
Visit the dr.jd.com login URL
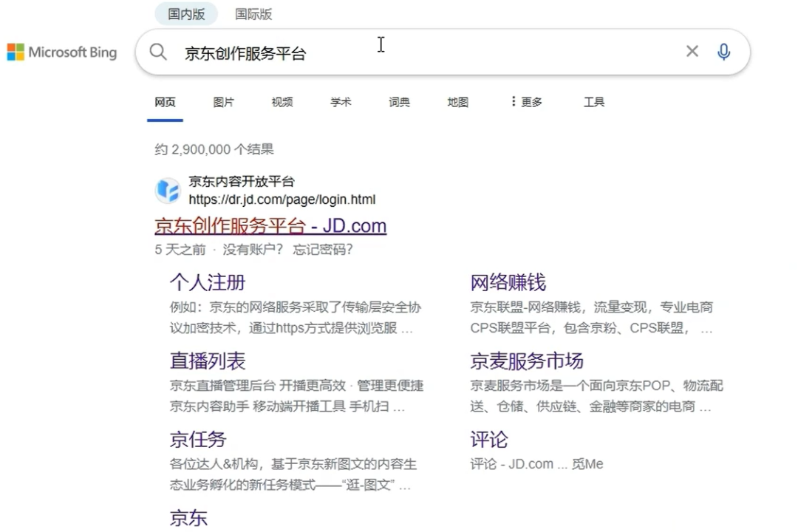pyautogui.click(x=282, y=199)
